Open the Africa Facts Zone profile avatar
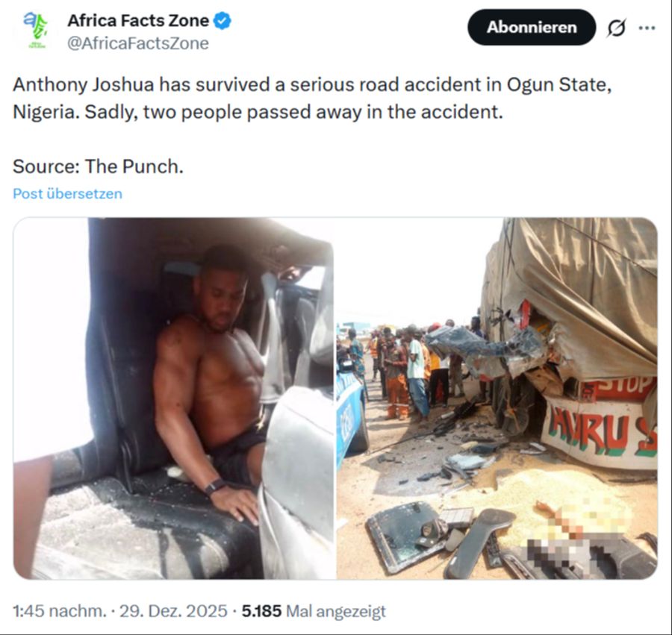 click(34, 30)
